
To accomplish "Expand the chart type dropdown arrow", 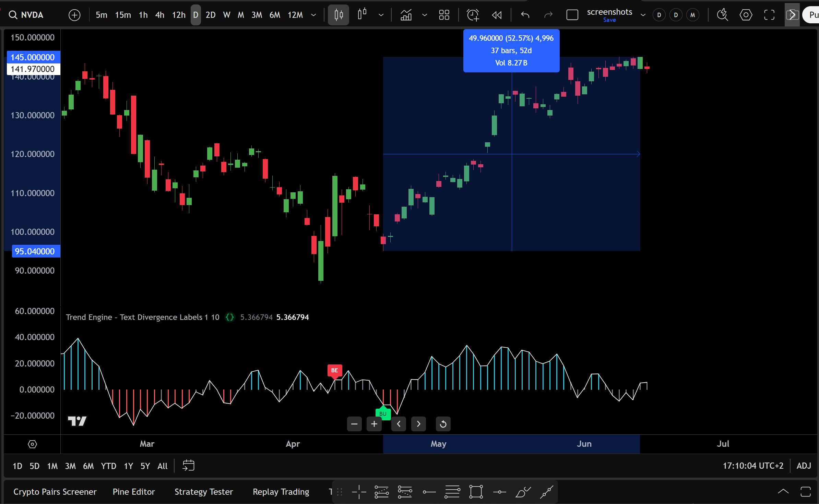I will (381, 15).
